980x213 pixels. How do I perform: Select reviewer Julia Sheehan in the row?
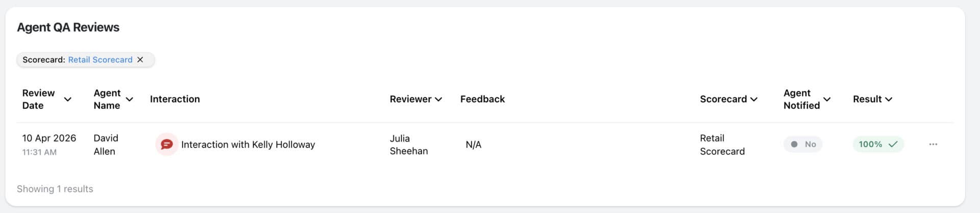(x=408, y=145)
